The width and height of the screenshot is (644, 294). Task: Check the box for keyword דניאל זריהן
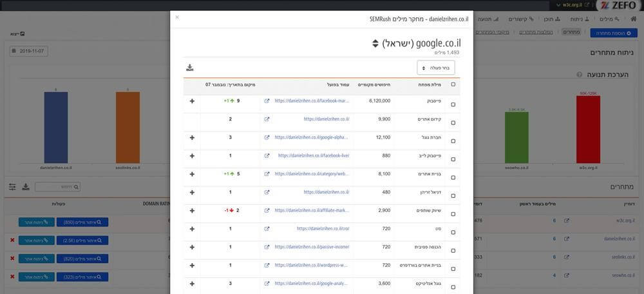pyautogui.click(x=453, y=196)
